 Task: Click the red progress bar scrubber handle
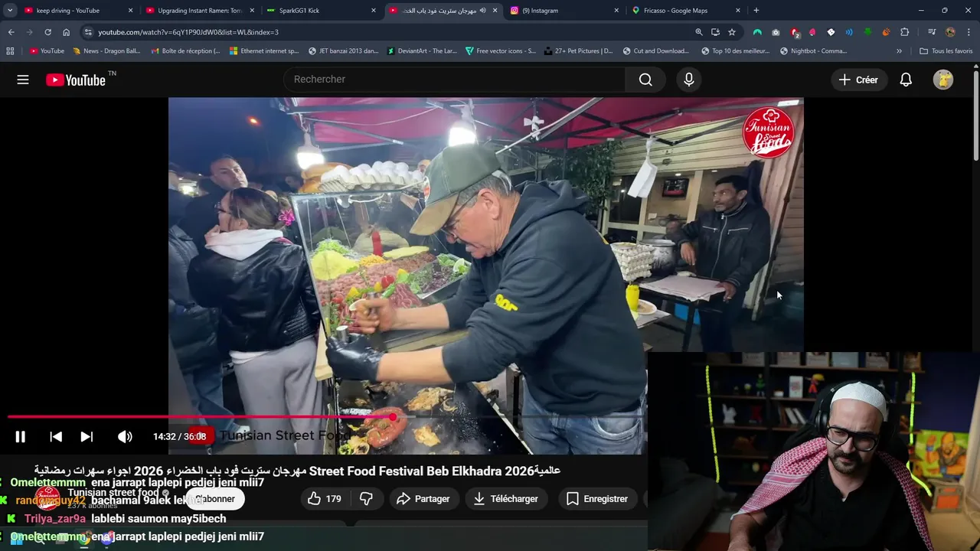pos(393,417)
